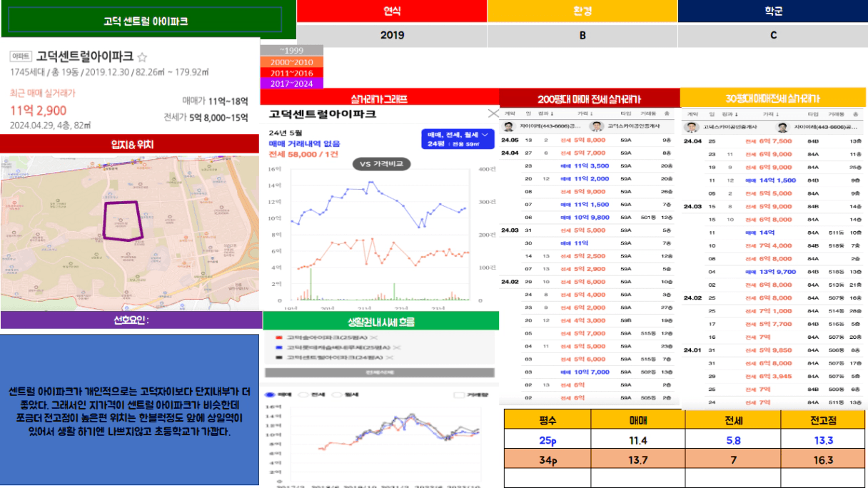Click 고덕스카이공인중개사 agent avatar in 200평대 table
The height and width of the screenshot is (488, 868).
click(597, 126)
